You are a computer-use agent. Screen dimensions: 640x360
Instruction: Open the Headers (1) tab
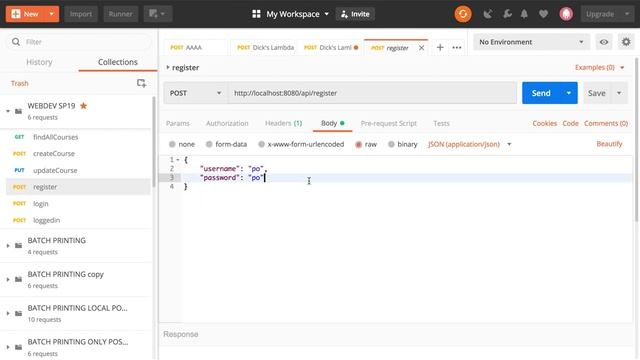point(283,123)
